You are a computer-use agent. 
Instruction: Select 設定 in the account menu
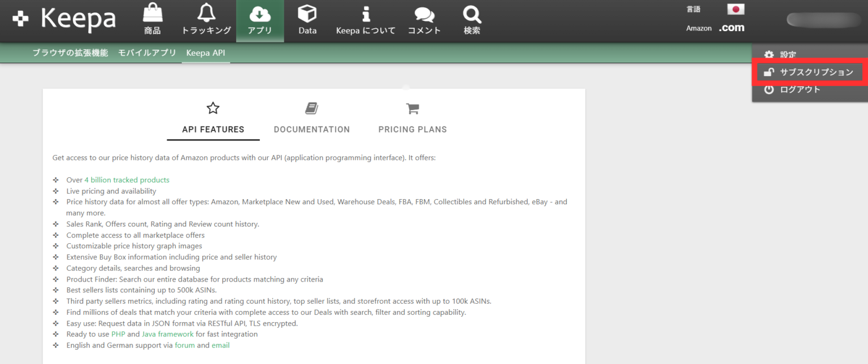pyautogui.click(x=788, y=55)
